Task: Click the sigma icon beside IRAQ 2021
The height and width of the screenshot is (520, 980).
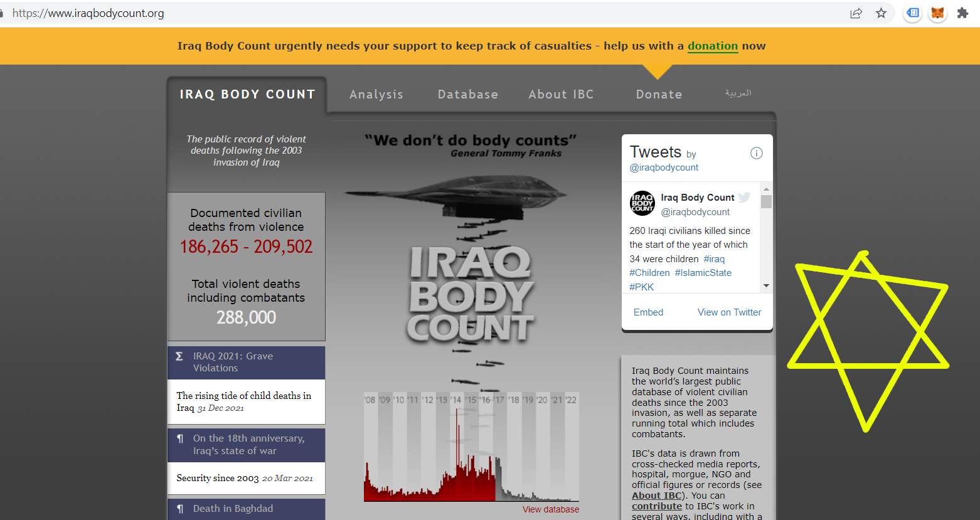Action: (179, 356)
